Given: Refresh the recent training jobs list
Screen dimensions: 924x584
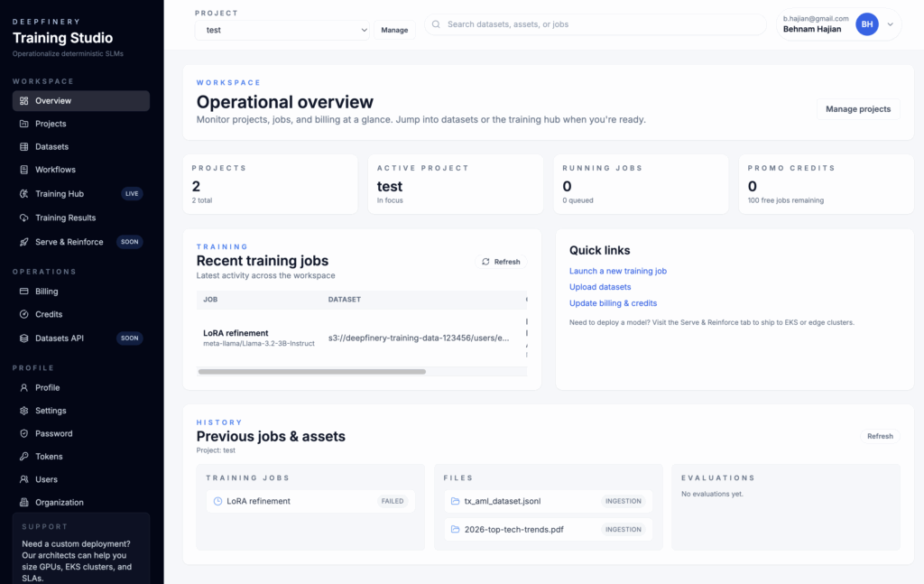Looking at the screenshot, I should click(501, 262).
